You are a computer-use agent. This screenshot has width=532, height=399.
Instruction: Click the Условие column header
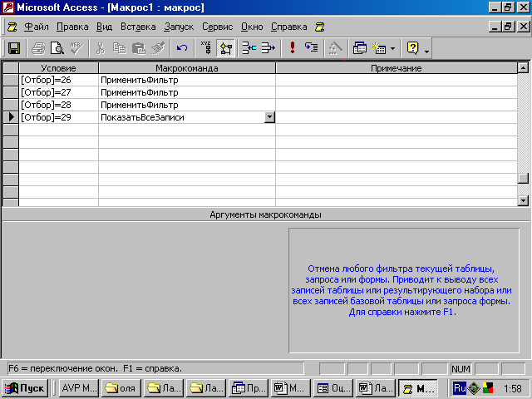pyautogui.click(x=59, y=68)
